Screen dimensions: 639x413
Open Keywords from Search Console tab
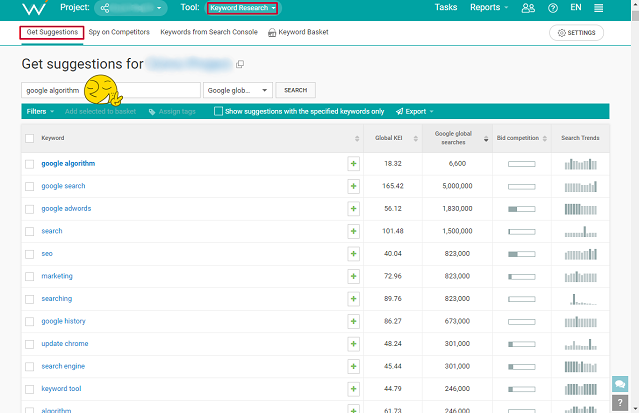209,32
